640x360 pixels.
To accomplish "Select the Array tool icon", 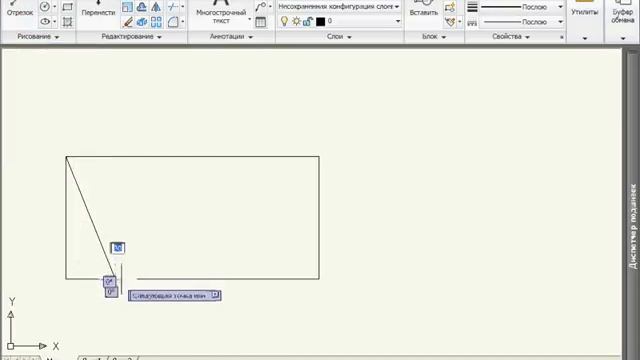I will tap(156, 22).
